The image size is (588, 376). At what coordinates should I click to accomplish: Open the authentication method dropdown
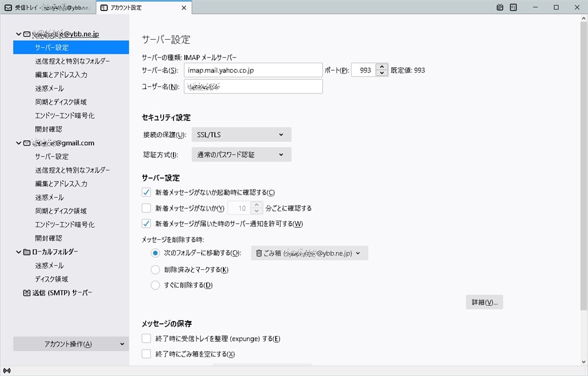point(241,154)
